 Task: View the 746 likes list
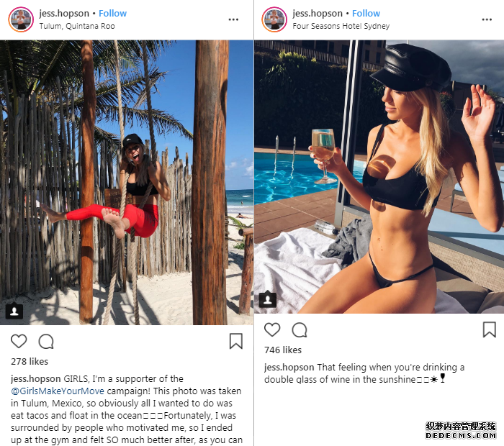283,350
